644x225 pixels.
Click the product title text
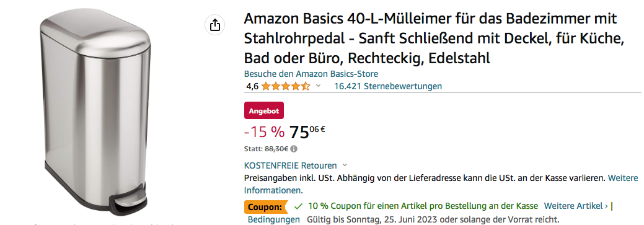pos(434,38)
